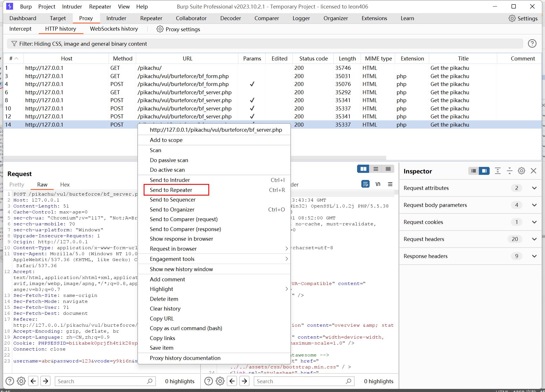Click the Collaborator toolbar icon
This screenshot has width=545, height=392.
point(191,18)
